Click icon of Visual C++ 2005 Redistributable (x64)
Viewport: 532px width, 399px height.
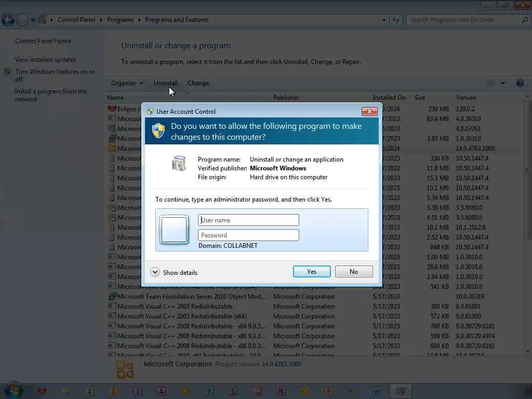point(112,316)
